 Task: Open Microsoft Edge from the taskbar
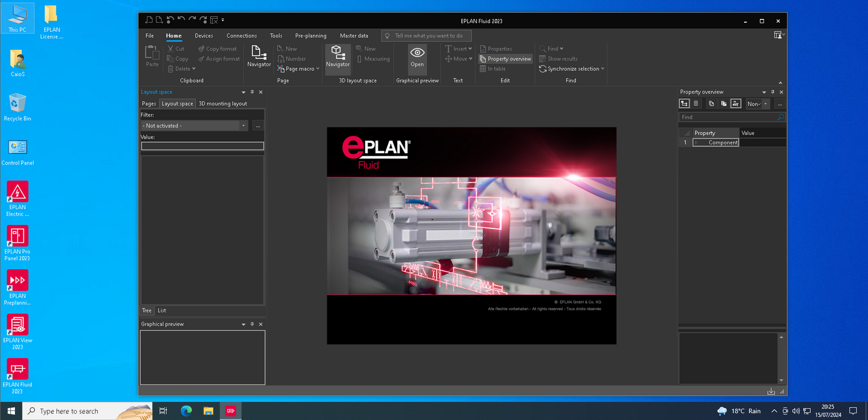point(186,411)
